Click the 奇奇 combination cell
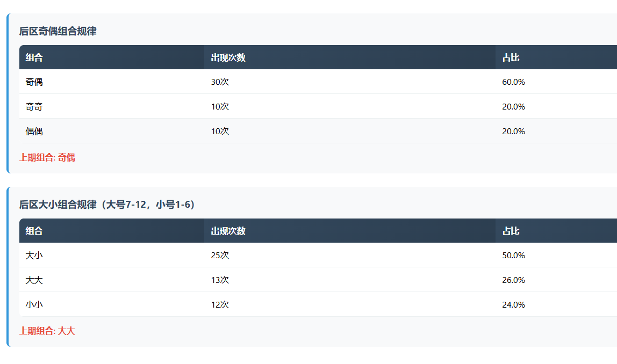 click(x=34, y=107)
